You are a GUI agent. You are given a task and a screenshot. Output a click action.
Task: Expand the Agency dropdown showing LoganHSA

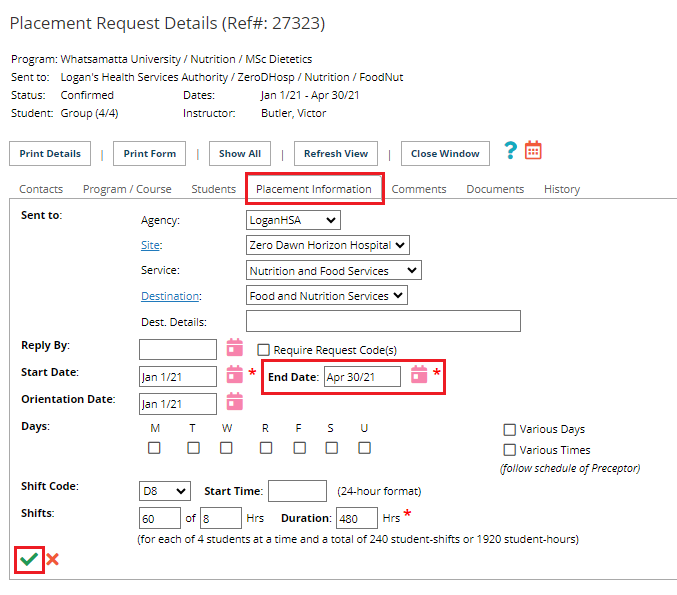coord(293,220)
